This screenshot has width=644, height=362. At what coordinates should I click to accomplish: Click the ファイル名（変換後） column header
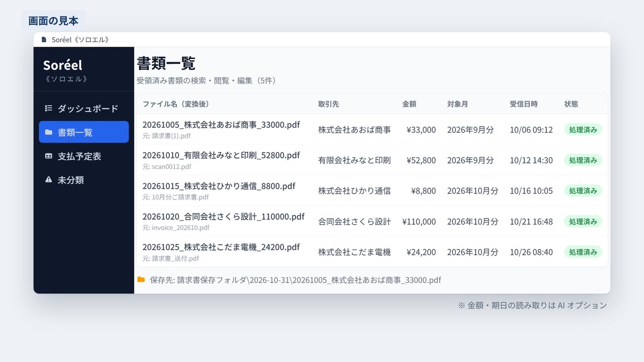(176, 104)
